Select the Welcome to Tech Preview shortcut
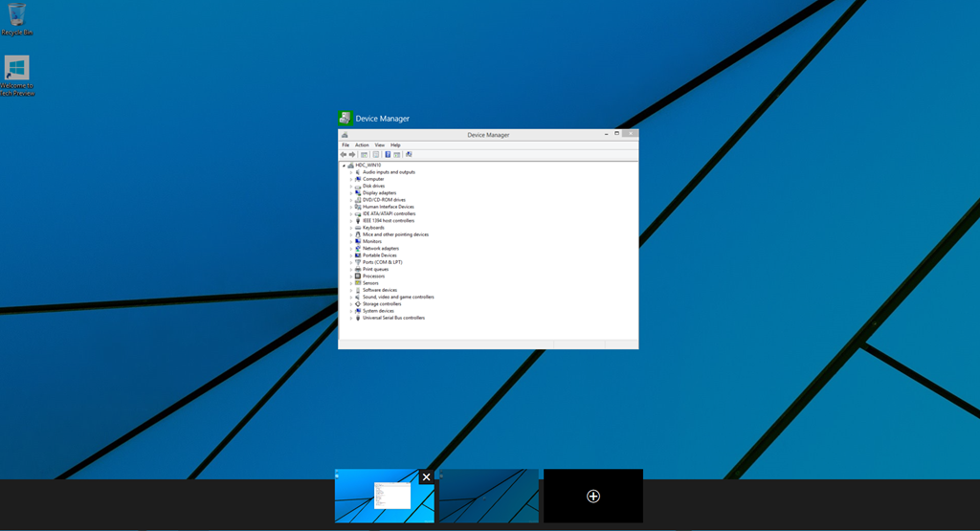Screen dimensions: 980x531 pos(17,76)
